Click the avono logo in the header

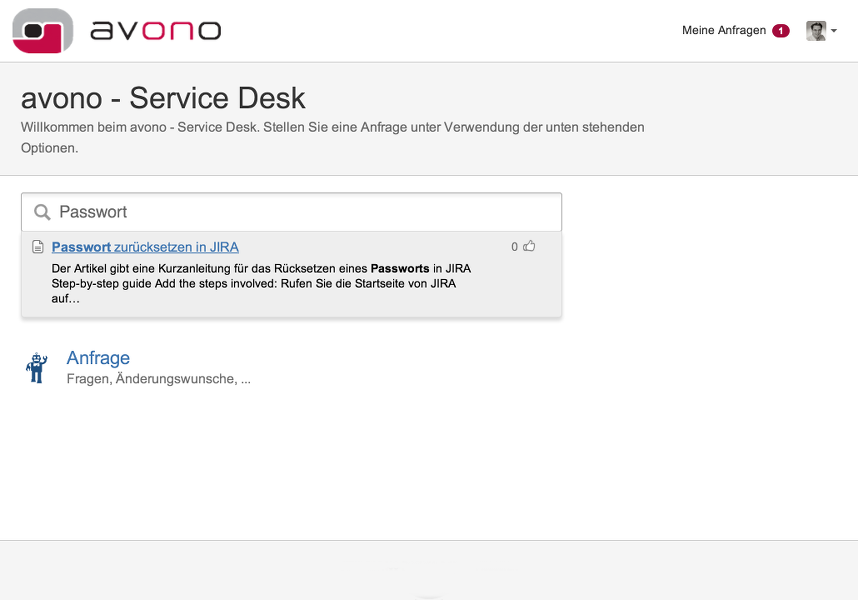tap(117, 31)
